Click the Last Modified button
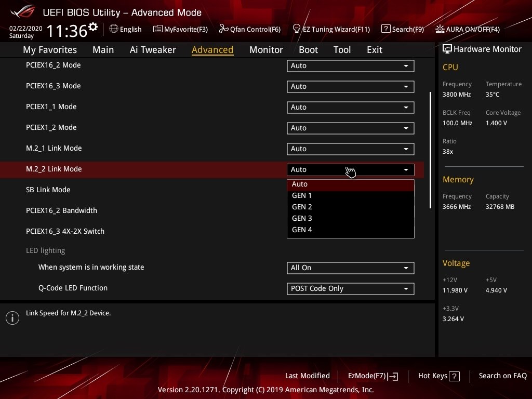The height and width of the screenshot is (399, 532). [307, 376]
